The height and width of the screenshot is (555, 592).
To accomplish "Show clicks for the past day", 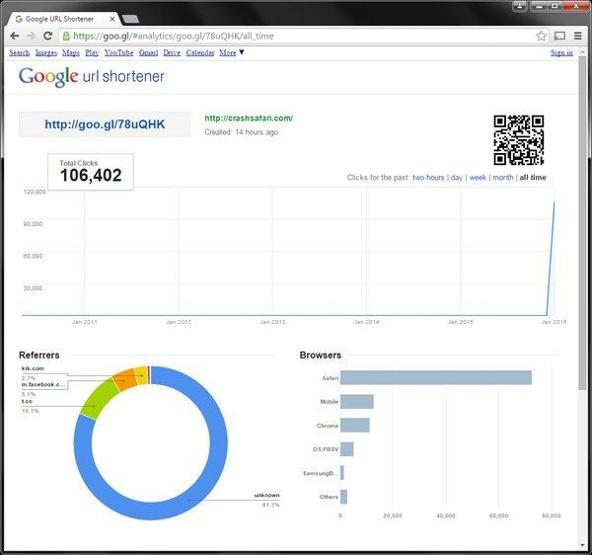I will point(456,177).
